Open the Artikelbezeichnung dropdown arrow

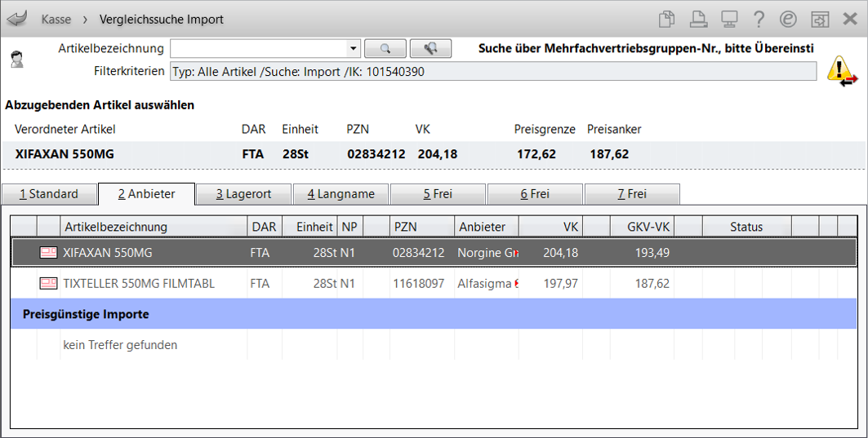click(x=354, y=49)
